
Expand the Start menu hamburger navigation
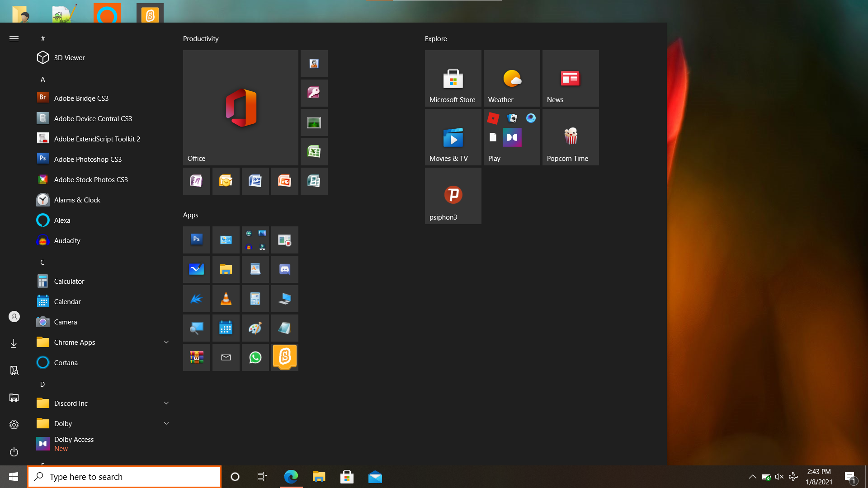14,38
